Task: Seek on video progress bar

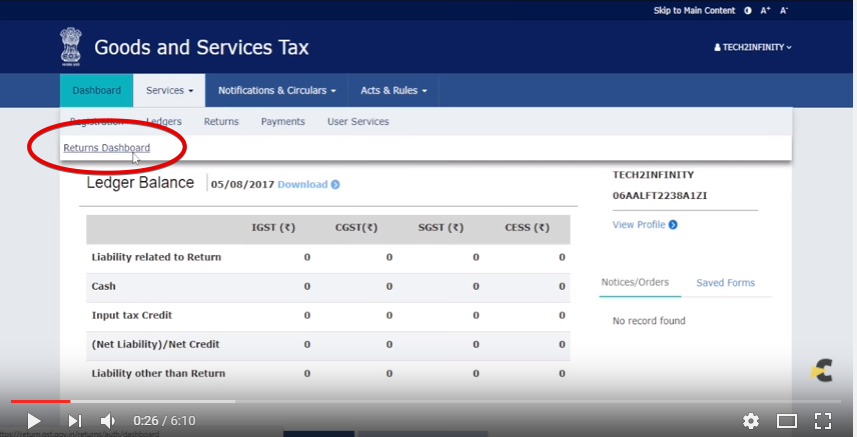Action: [x=426, y=401]
